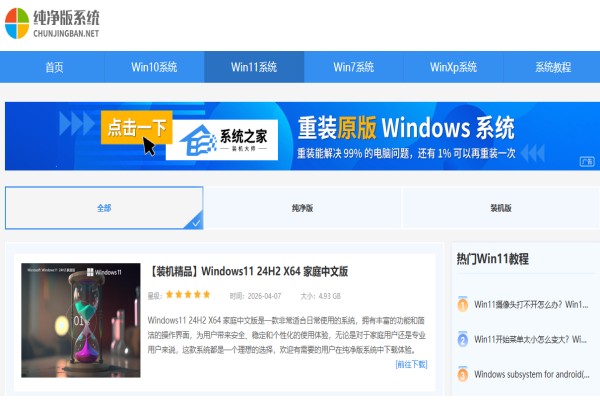Screen dimensions: 600x400
Task: Click the 时间: 2026-04-07 text
Action: [256, 296]
